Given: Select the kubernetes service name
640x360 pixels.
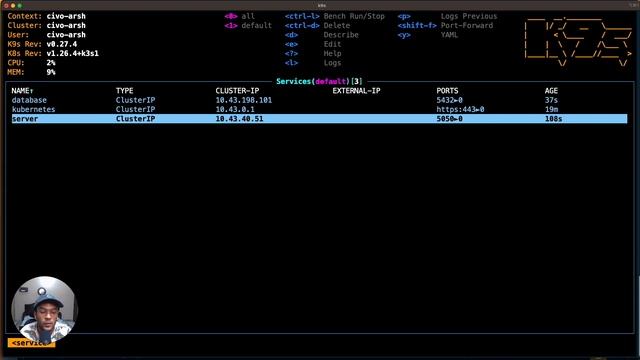Looking at the screenshot, I should click(x=33, y=109).
